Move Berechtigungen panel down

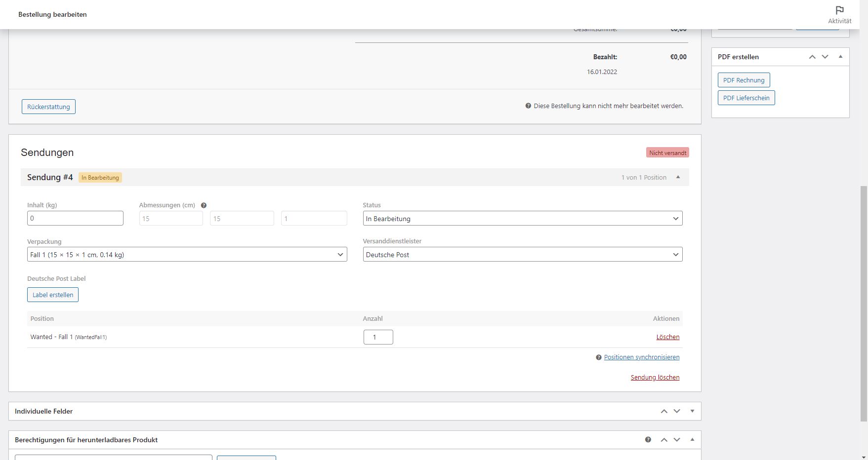tap(677, 440)
